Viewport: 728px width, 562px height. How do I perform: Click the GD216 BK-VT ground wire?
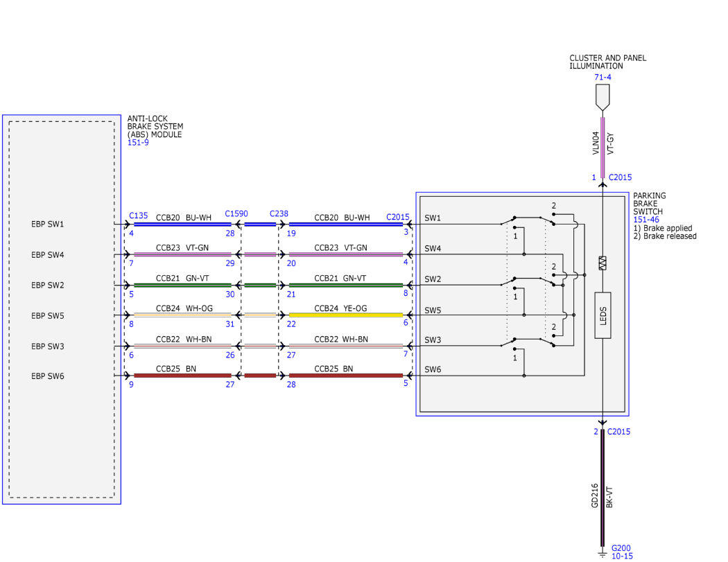pyautogui.click(x=603, y=488)
